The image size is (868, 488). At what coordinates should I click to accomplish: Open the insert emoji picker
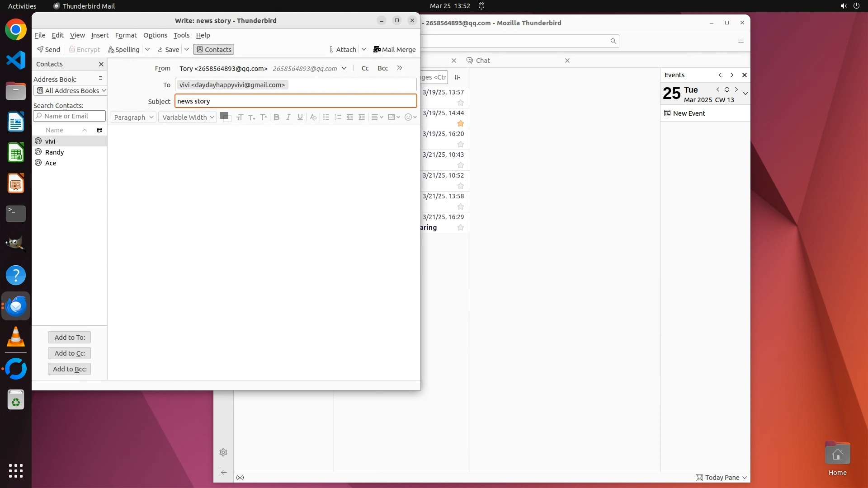point(410,117)
